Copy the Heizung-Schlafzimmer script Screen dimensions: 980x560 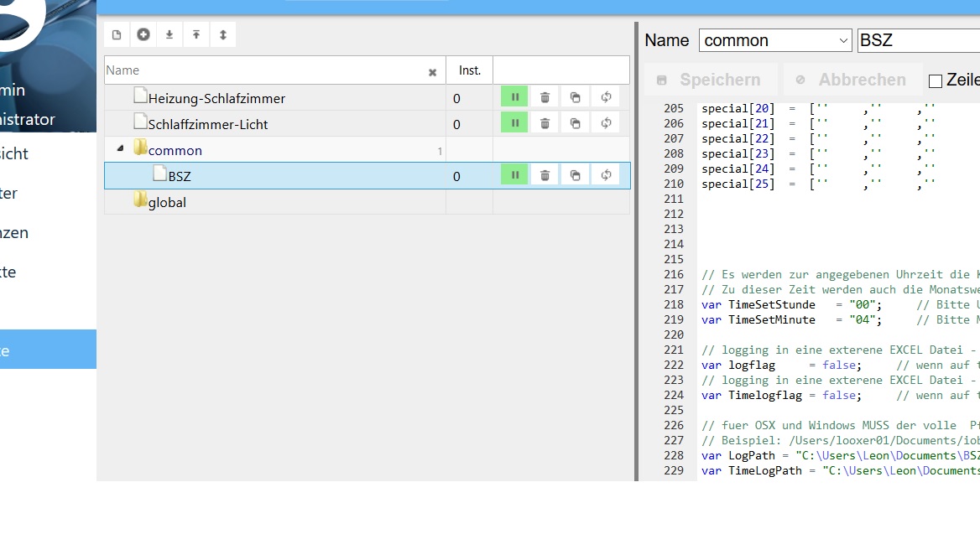pyautogui.click(x=576, y=97)
